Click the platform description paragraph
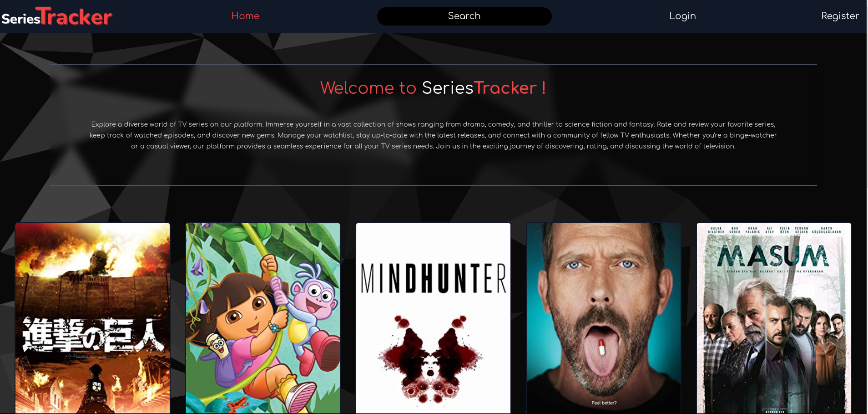This screenshot has height=414, width=868. pos(433,135)
